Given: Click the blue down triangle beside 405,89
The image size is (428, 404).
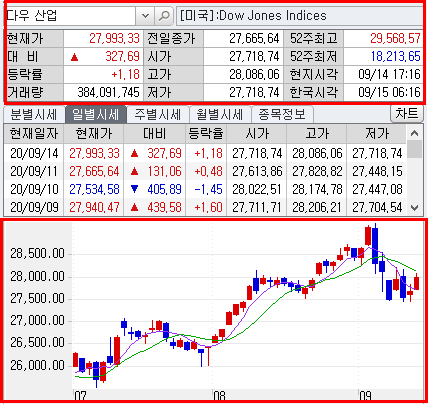Looking at the screenshot, I should tap(134, 189).
